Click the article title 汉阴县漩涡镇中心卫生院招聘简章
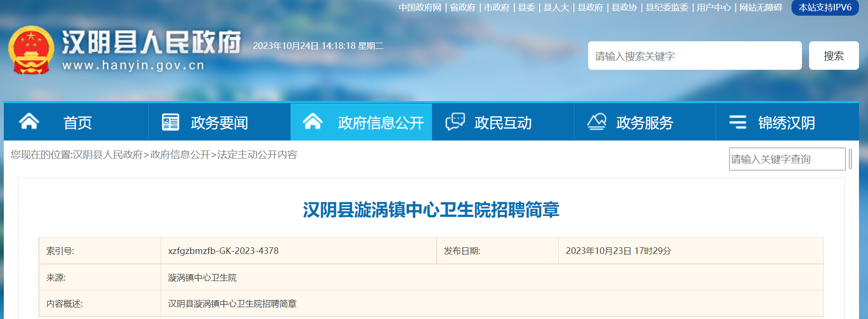This screenshot has height=319, width=868. pyautogui.click(x=431, y=210)
